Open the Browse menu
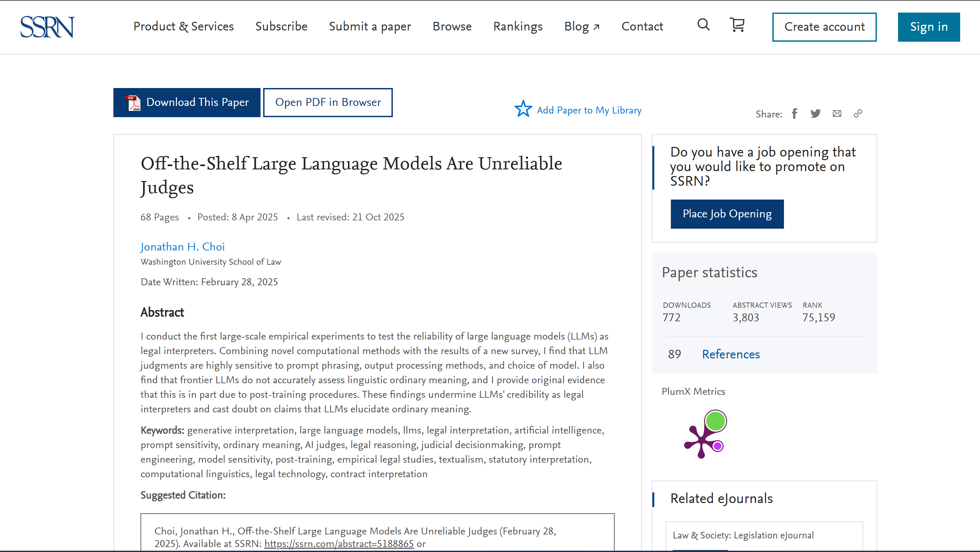The width and height of the screenshot is (980, 552). (x=452, y=27)
